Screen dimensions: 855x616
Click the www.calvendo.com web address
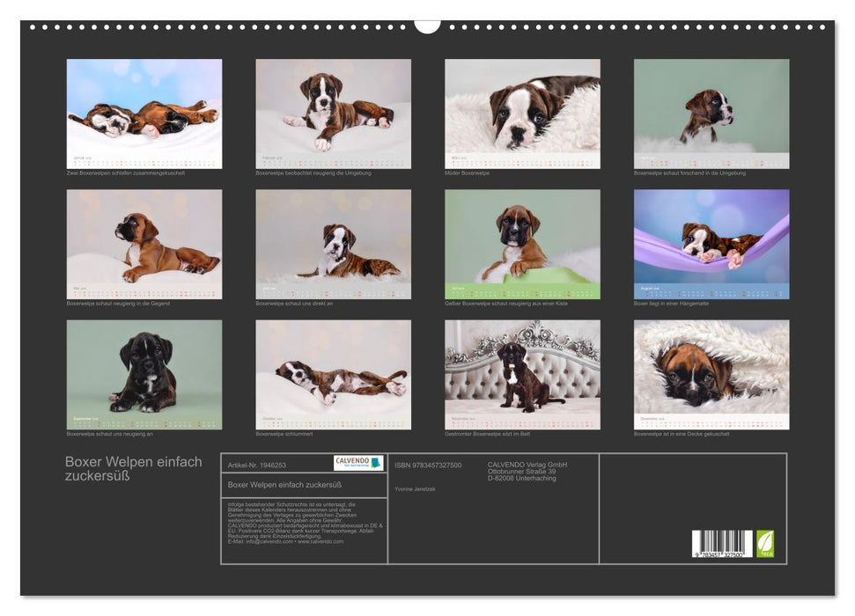(x=320, y=543)
